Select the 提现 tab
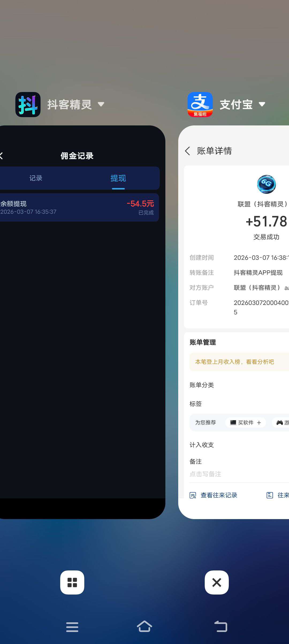Viewport: 289px width, 644px height. tap(118, 178)
